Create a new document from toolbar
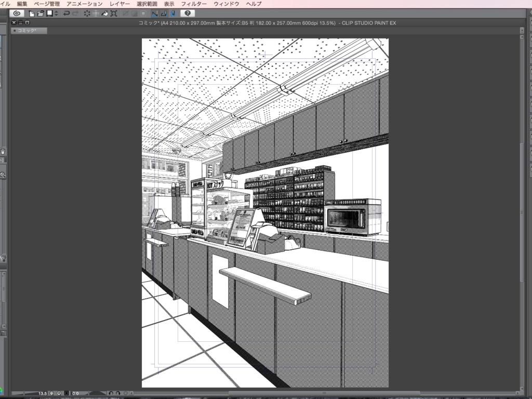The height and width of the screenshot is (399, 532). (x=32, y=13)
